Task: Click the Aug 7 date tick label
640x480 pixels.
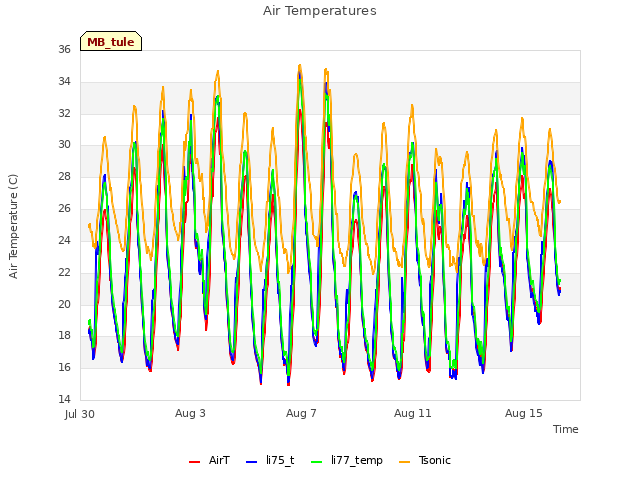Action: click(x=301, y=413)
